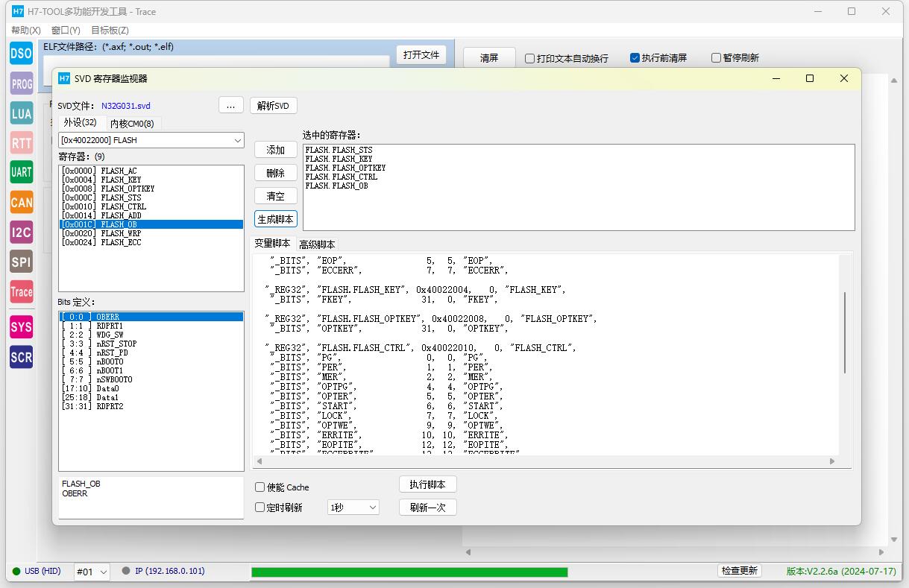
Task: Select register FLASH_ECC in the list
Action: coord(151,242)
